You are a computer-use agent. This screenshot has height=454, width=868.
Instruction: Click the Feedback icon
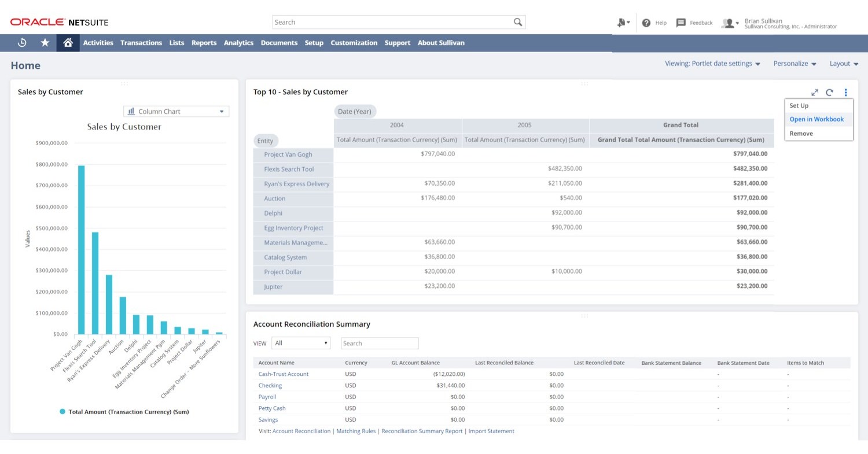tap(681, 23)
